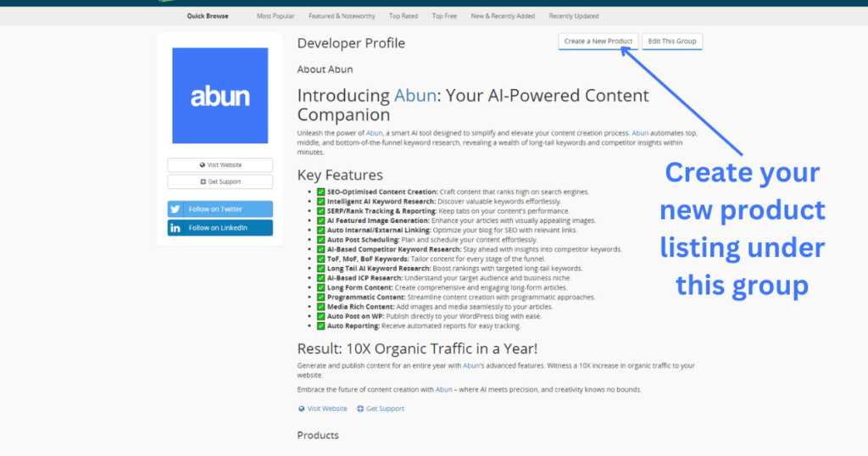Open the Recently Updated tab
Viewport: 868px width, 456px height.
574,16
